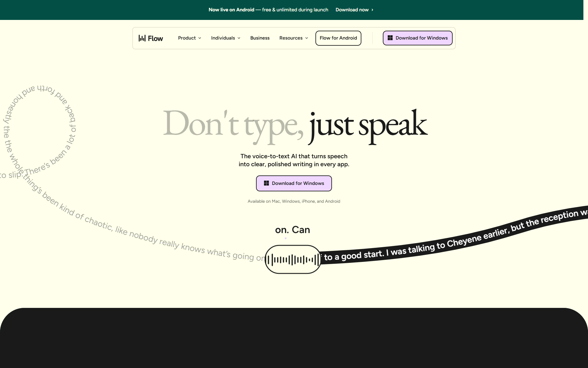
Task: Expand the Product dropdown
Action: coord(187,38)
